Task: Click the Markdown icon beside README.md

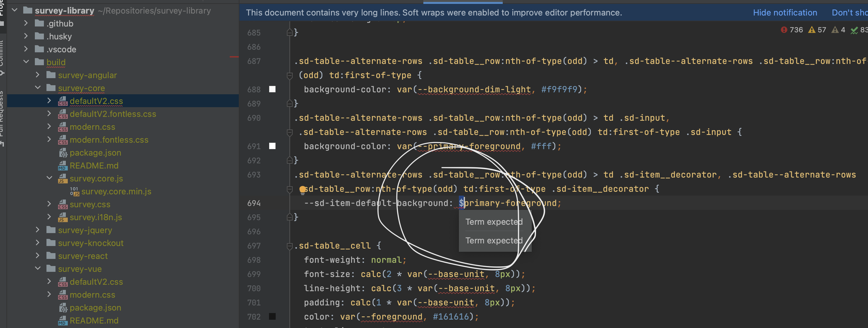Action: click(63, 166)
